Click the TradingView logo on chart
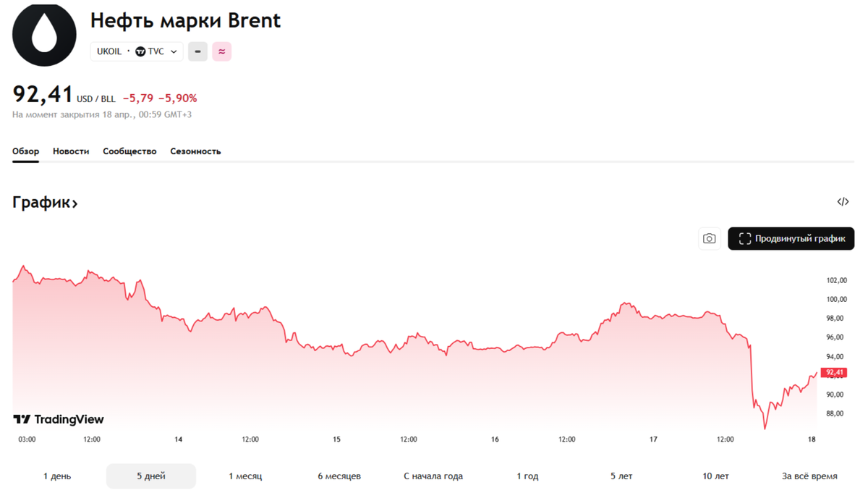 tap(59, 419)
